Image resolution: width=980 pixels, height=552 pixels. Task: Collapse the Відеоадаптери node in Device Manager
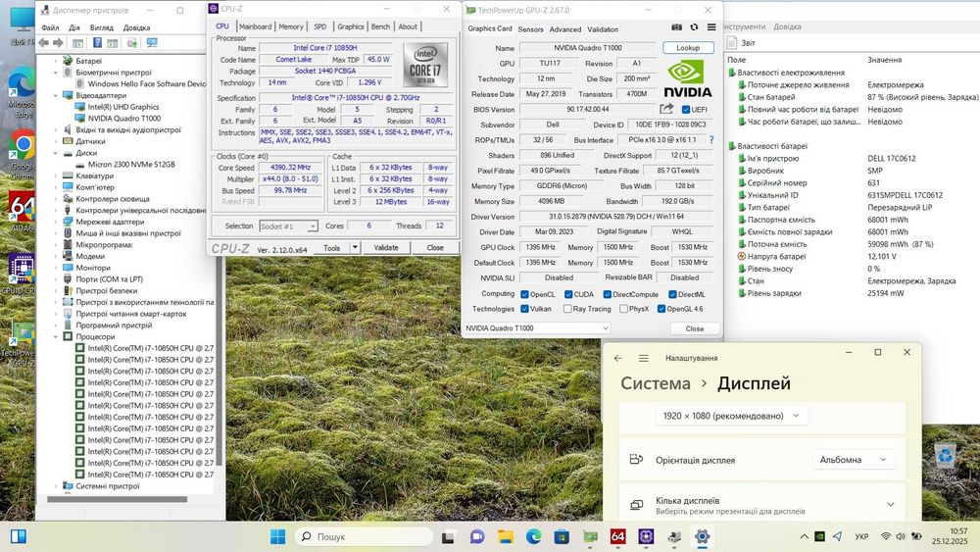(55, 96)
